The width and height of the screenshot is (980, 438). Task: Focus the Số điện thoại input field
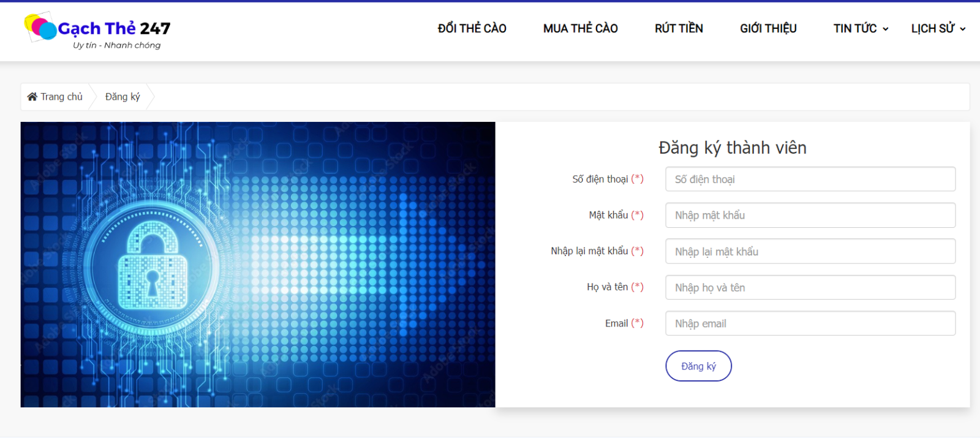810,179
